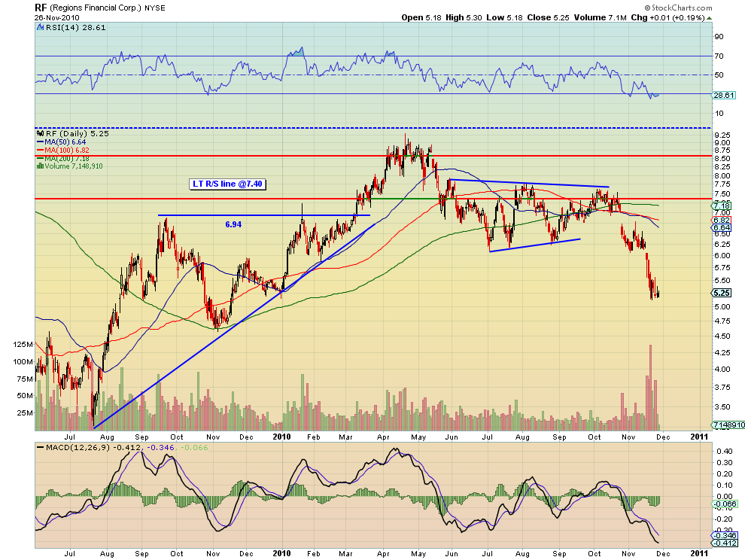
Task: Click the -0.066 histogram value tag
Action: coord(725,504)
